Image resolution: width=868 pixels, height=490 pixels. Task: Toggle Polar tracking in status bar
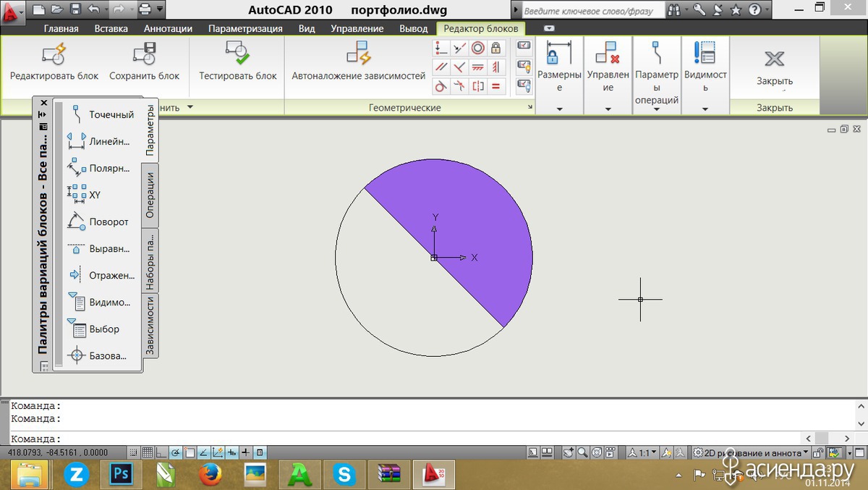click(x=176, y=452)
